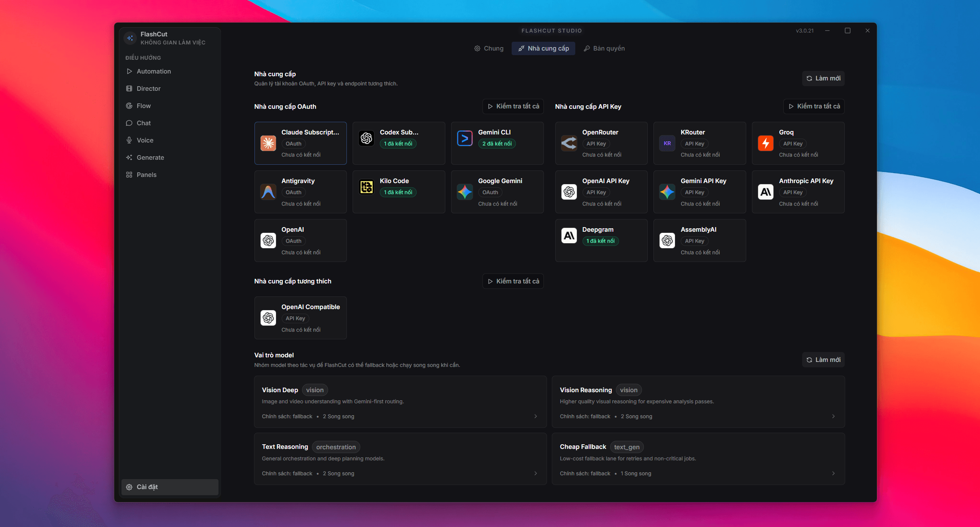980x527 pixels.
Task: Click the Google Gemini OAuth logo
Action: [465, 192]
